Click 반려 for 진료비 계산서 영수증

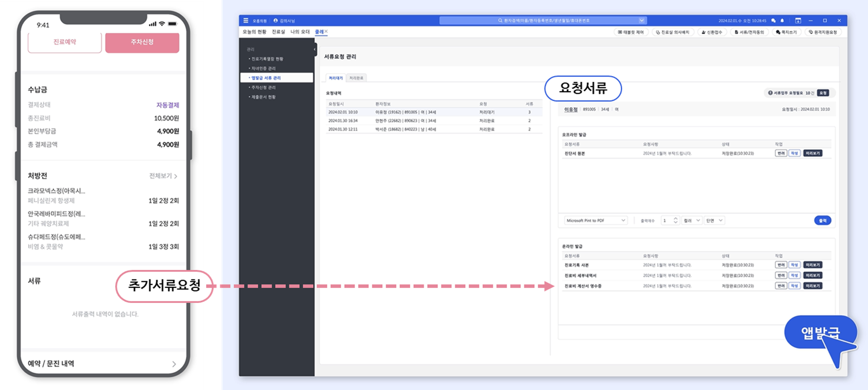(781, 286)
